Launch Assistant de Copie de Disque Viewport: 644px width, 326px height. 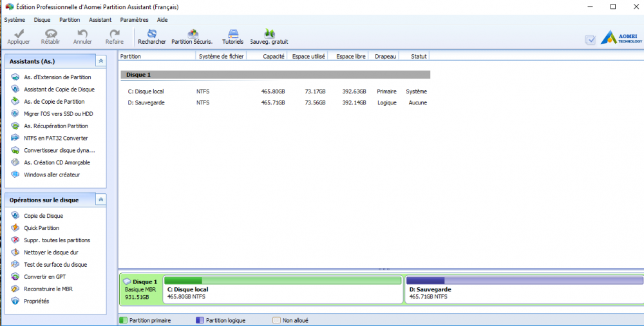[x=59, y=89]
